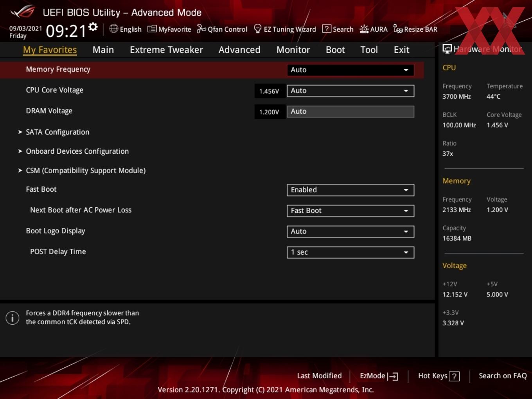Screen dimensions: 532x399
Task: Click BCLK 100.00 MHz value
Action: click(x=459, y=125)
